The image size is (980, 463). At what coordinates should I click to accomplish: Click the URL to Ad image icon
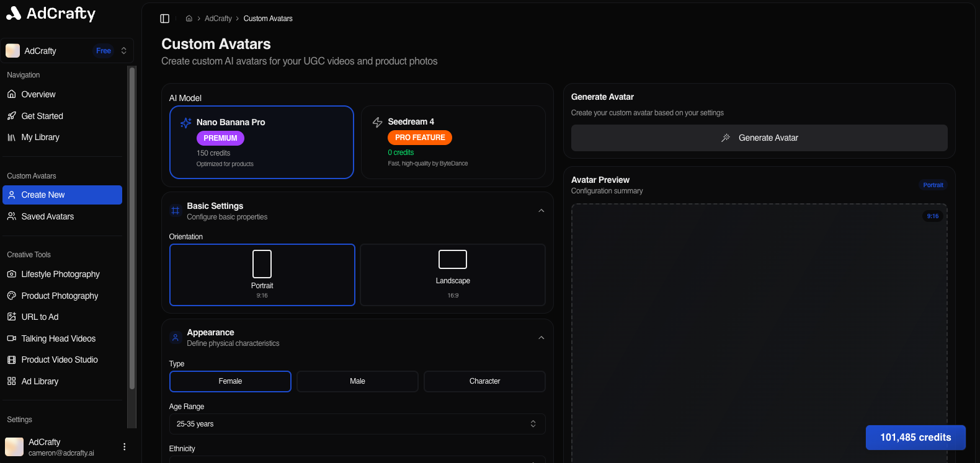[12, 317]
